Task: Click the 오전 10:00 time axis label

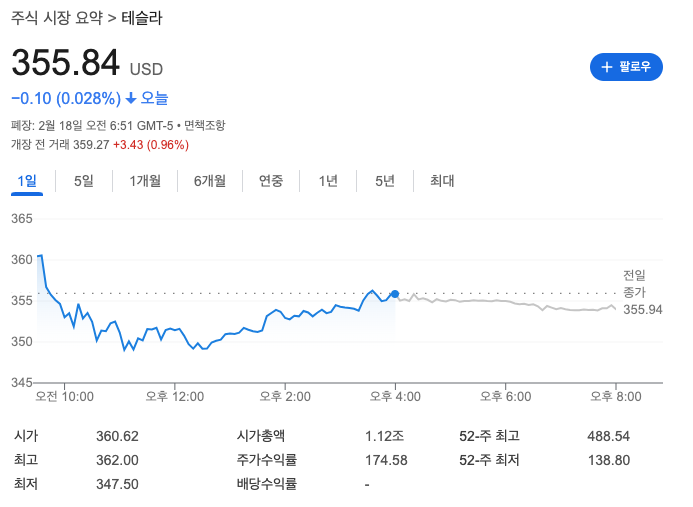Action: pos(65,396)
